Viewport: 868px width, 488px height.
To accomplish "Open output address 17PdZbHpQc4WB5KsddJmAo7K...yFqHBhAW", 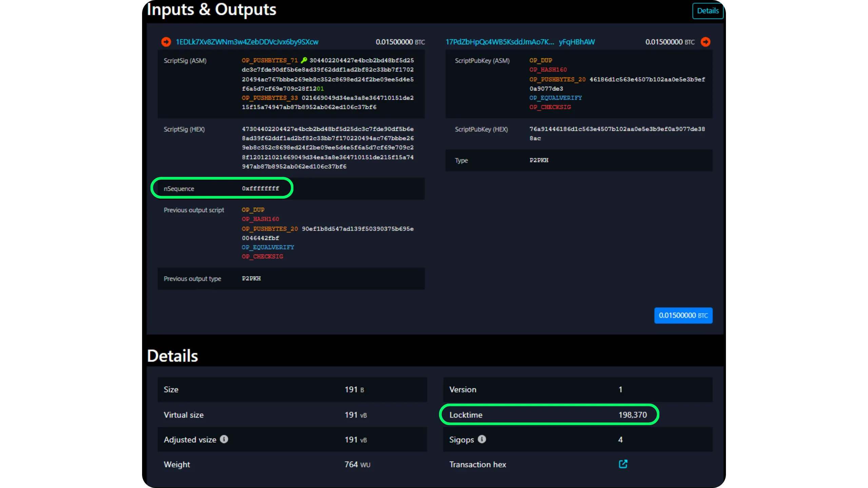I will (520, 42).
